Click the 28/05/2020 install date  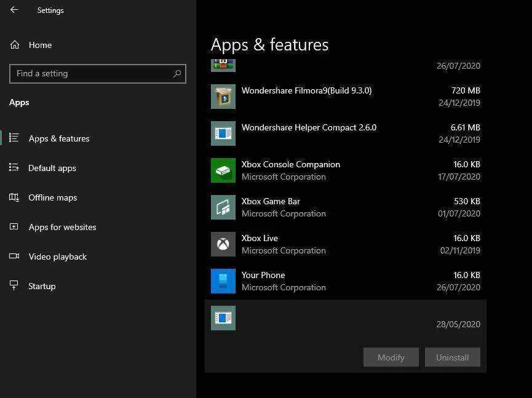[458, 324]
